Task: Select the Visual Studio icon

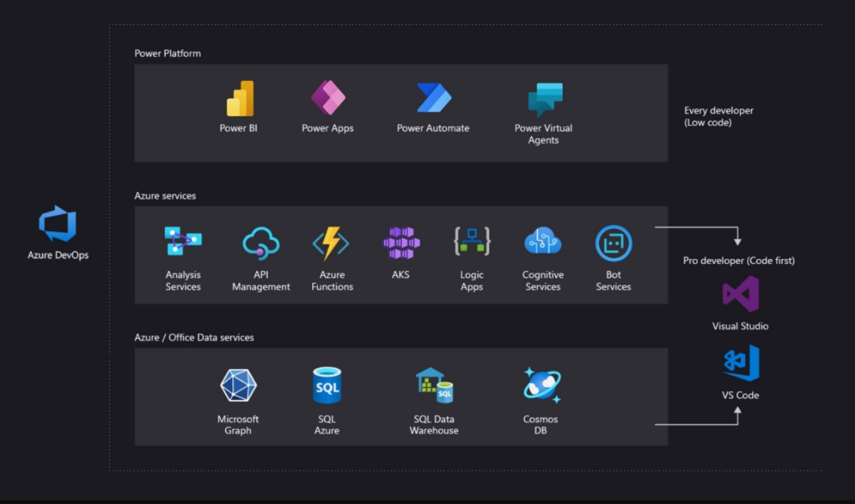Action: [x=740, y=294]
